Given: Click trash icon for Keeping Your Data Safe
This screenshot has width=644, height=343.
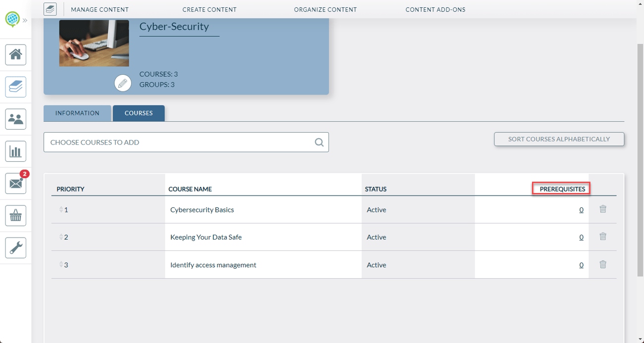Looking at the screenshot, I should (x=603, y=237).
